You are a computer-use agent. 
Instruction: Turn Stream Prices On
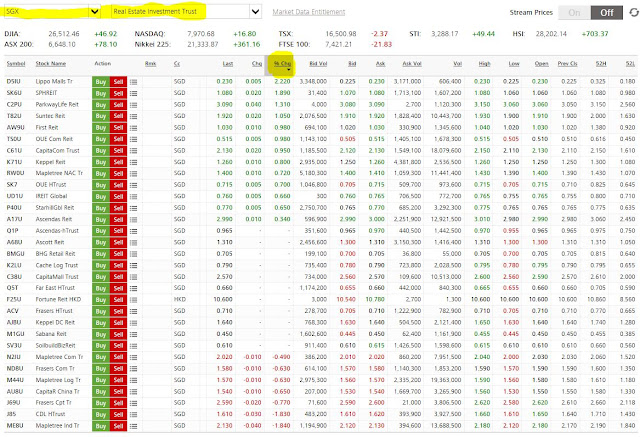(x=574, y=13)
